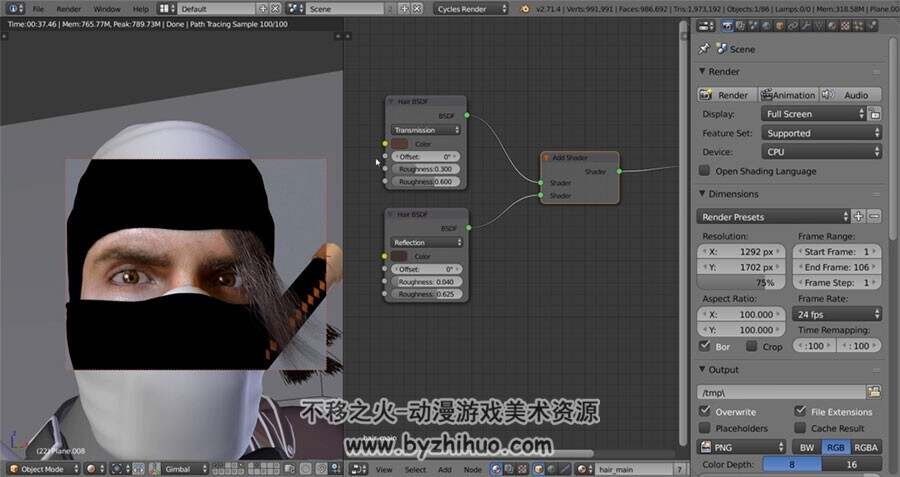Screen dimensions: 900x477
Task: Add a new scene with plus button
Action: (x=405, y=9)
